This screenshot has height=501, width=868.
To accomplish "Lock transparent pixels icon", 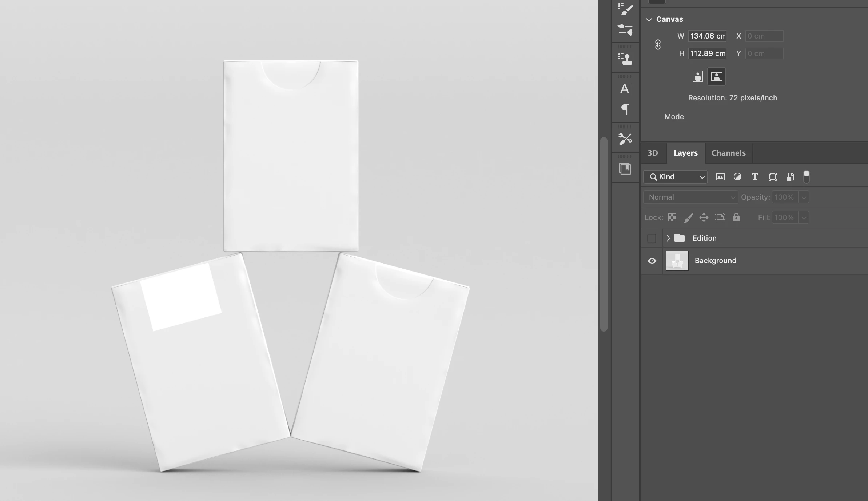I will point(672,217).
